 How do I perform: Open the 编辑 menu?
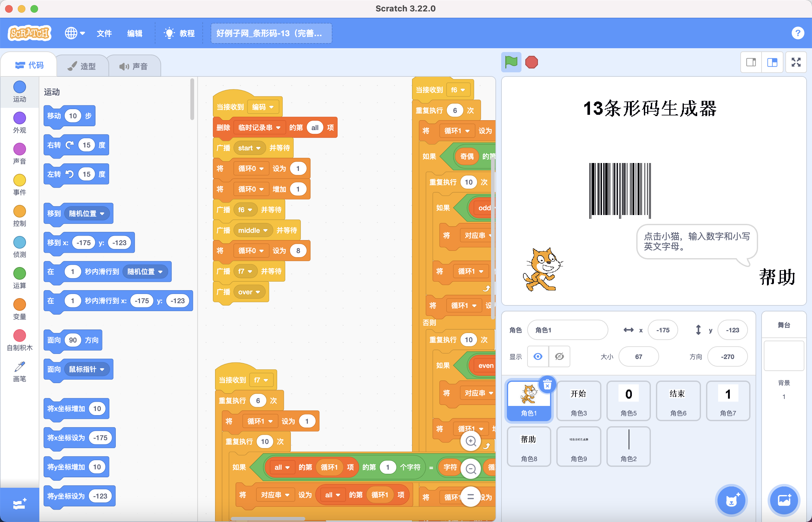pos(134,33)
